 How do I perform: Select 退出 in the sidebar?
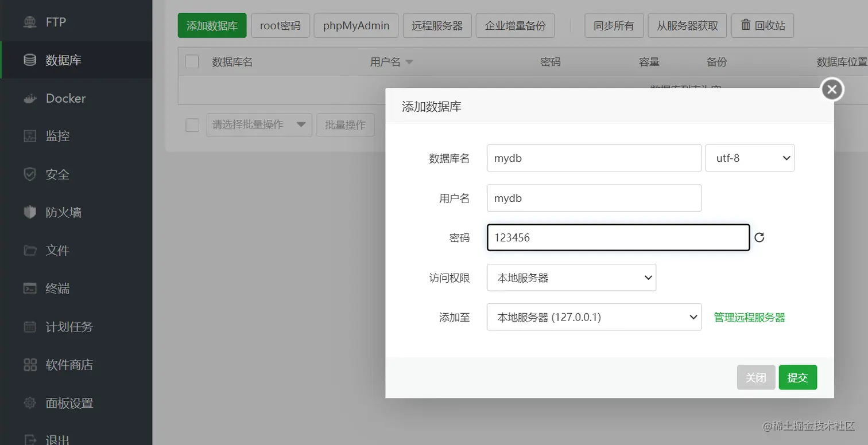pos(76,437)
